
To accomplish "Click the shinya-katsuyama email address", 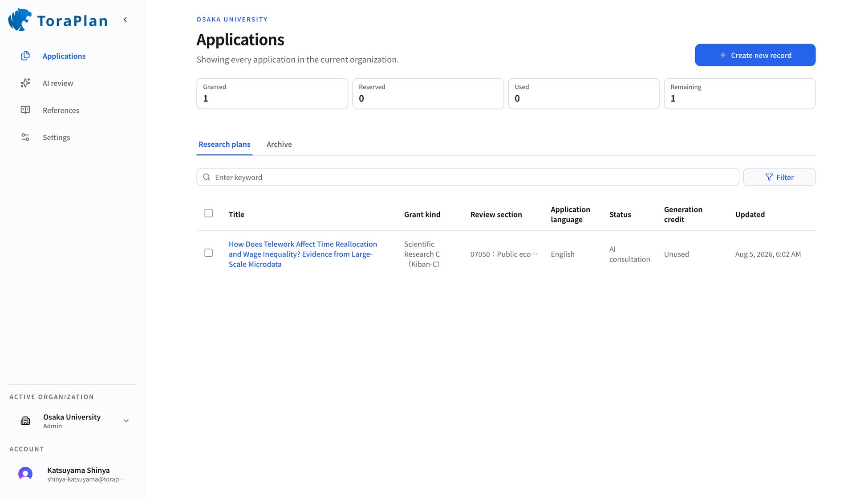I will tap(86, 479).
